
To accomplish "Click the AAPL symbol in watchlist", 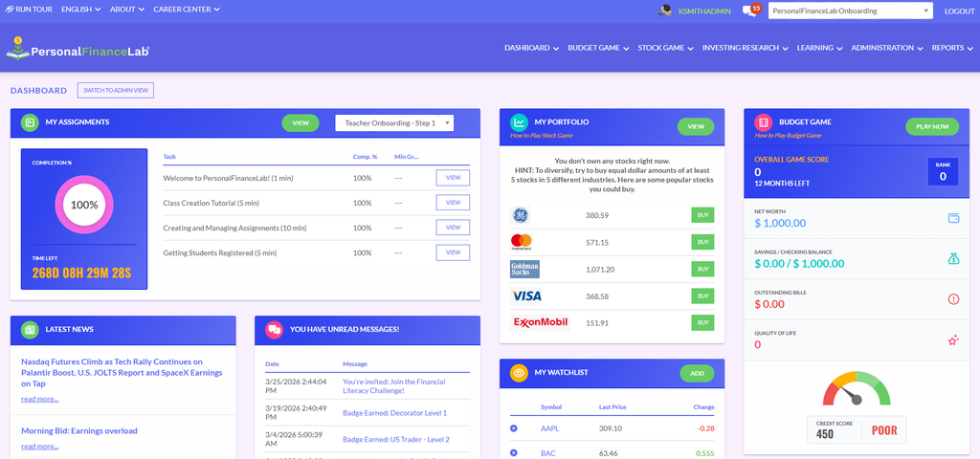I will [x=549, y=429].
